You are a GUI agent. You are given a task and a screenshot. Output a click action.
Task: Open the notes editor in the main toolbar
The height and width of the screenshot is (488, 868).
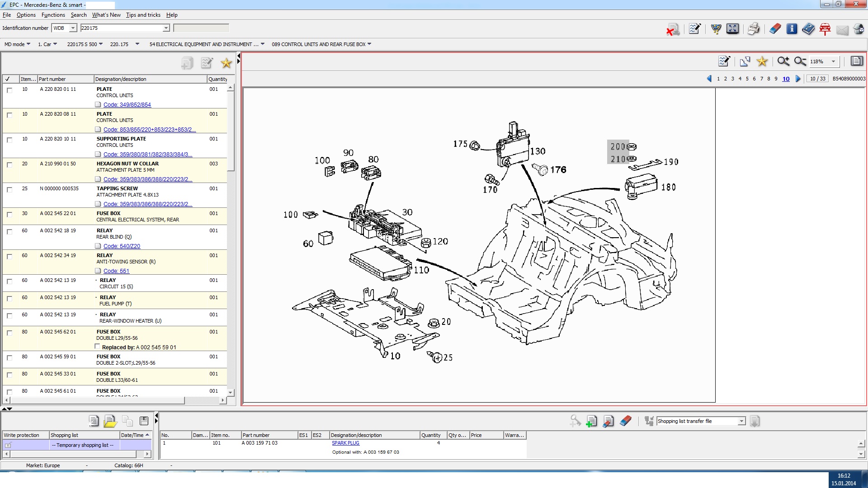tap(695, 29)
